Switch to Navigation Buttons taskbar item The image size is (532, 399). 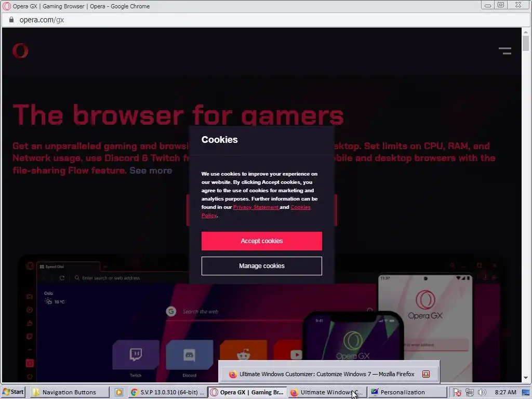pos(69,392)
